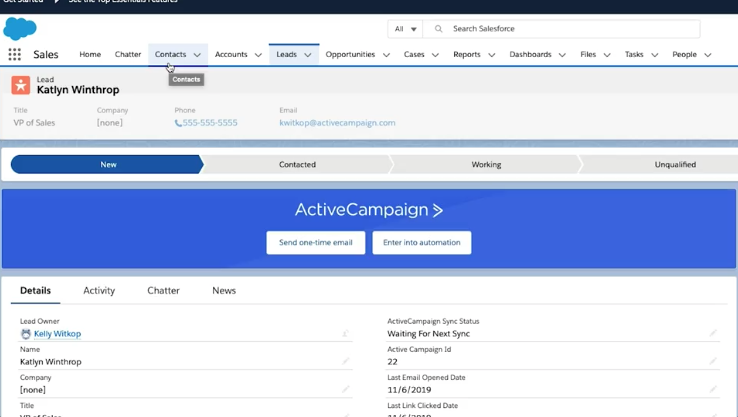Switch to the News tab
This screenshot has width=738, height=417.
(224, 291)
